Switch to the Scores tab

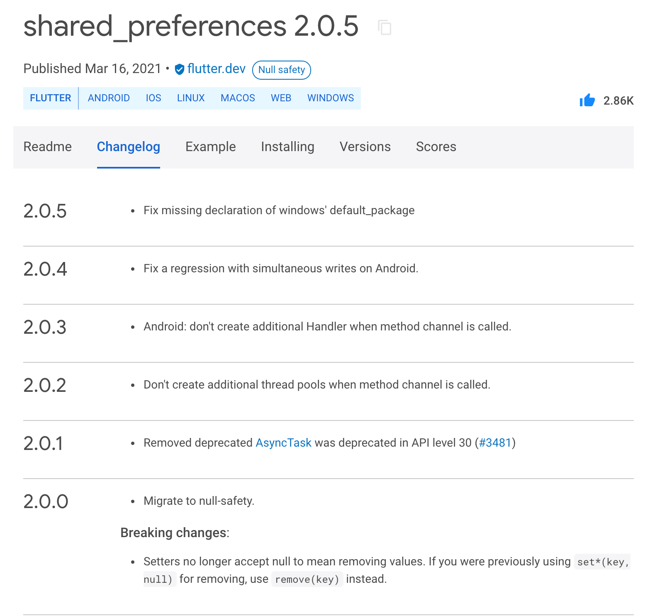pos(436,147)
